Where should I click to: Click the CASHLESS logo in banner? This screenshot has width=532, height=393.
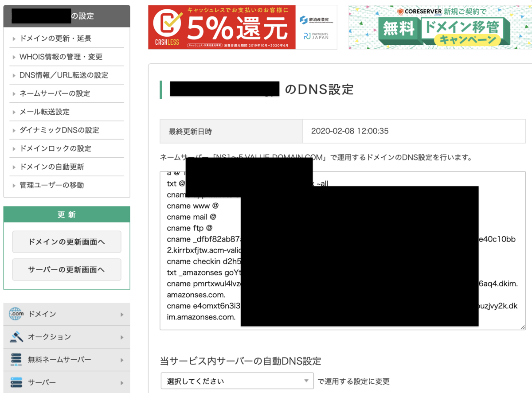click(167, 27)
